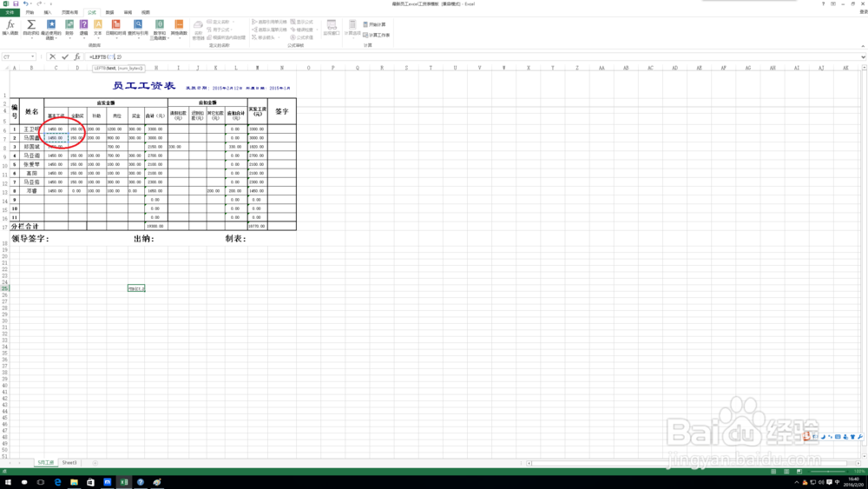Open Recently Used functions star icon
This screenshot has height=489, width=868.
tap(51, 30)
